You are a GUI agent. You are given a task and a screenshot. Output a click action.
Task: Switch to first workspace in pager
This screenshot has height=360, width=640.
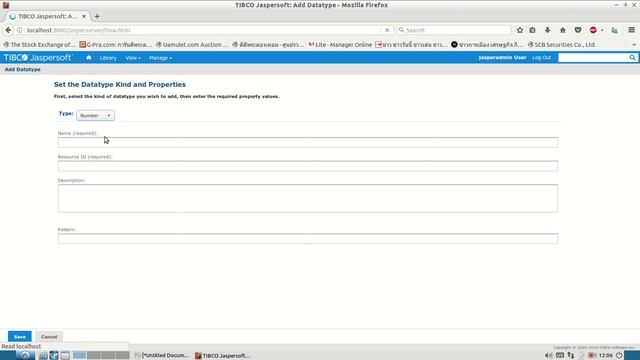pyautogui.click(x=79, y=356)
